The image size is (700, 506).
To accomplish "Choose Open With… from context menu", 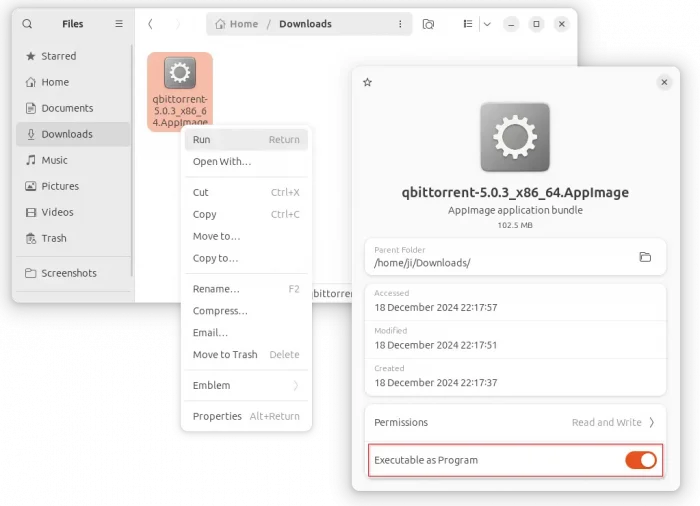I will (x=246, y=162).
